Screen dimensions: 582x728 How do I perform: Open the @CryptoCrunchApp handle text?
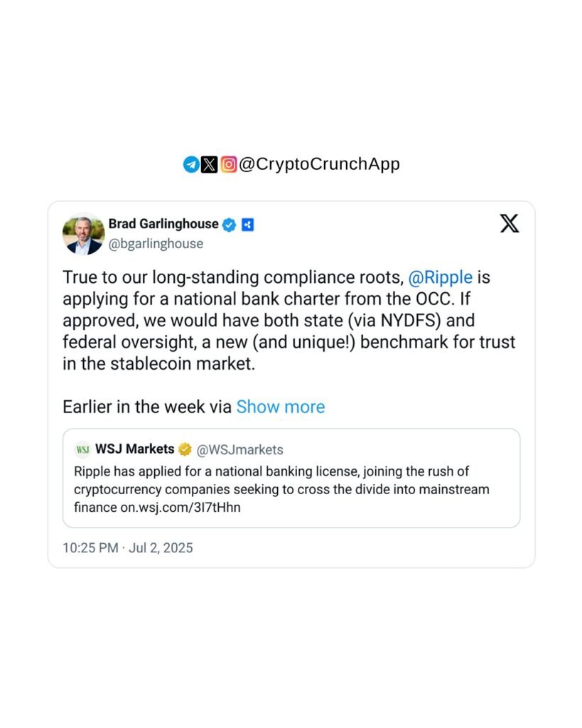319,164
